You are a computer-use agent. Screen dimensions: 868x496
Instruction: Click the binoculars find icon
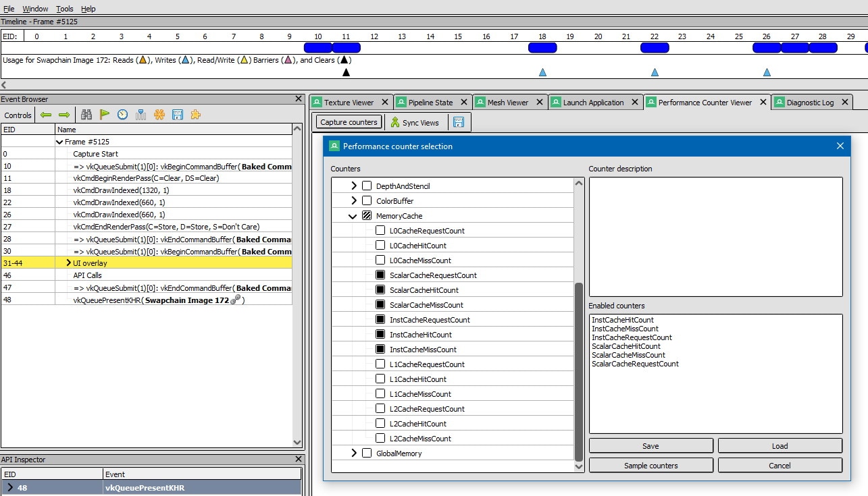86,115
